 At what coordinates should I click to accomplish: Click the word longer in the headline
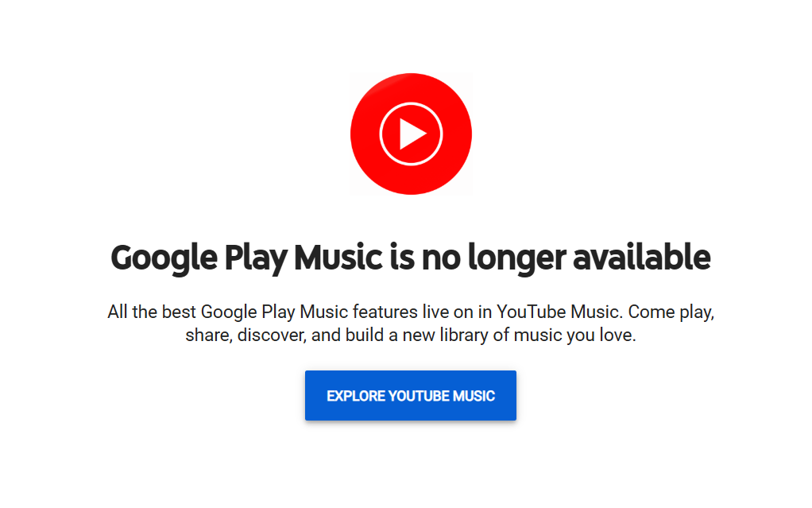(516, 258)
